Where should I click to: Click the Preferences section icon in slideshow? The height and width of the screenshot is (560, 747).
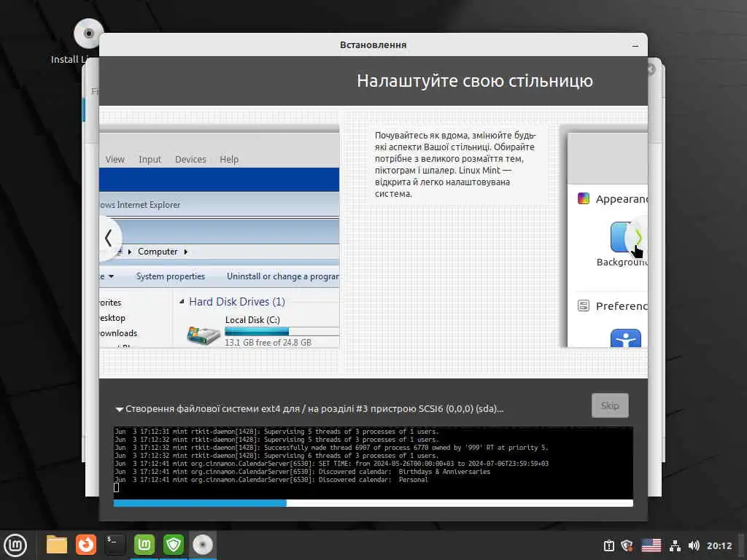pyautogui.click(x=584, y=306)
